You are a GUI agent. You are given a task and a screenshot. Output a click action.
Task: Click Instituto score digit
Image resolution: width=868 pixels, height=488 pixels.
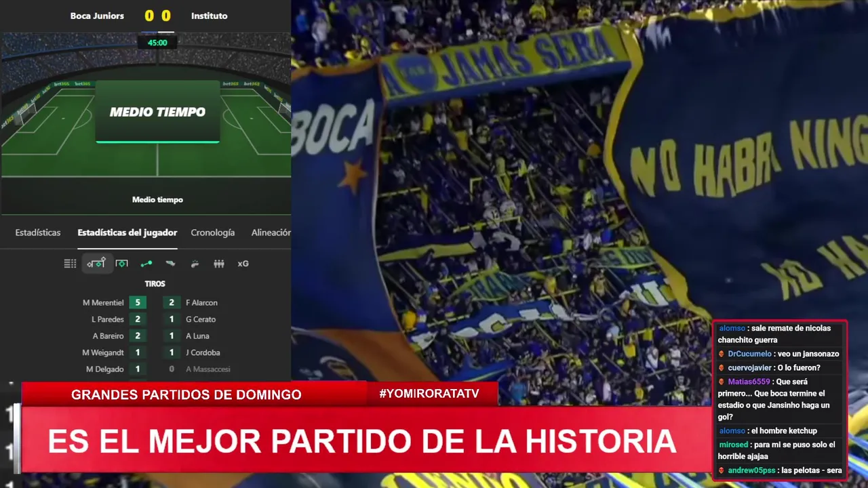pos(166,16)
